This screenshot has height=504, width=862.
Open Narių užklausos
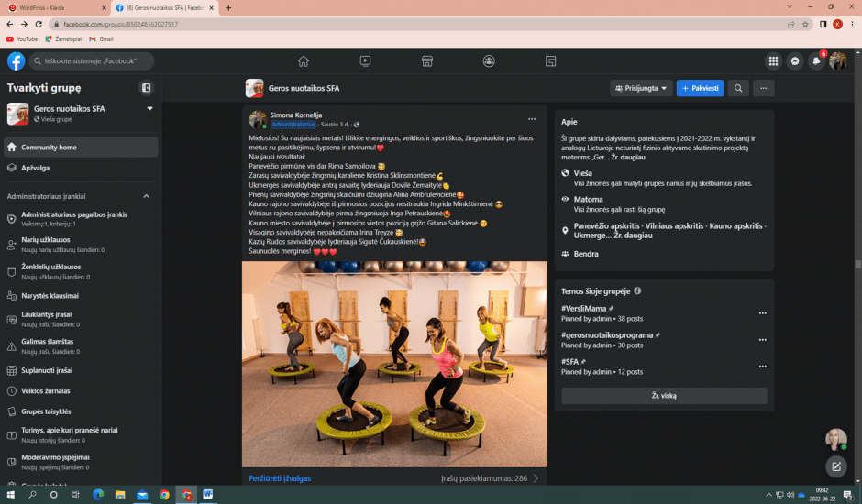pyautogui.click(x=81, y=244)
